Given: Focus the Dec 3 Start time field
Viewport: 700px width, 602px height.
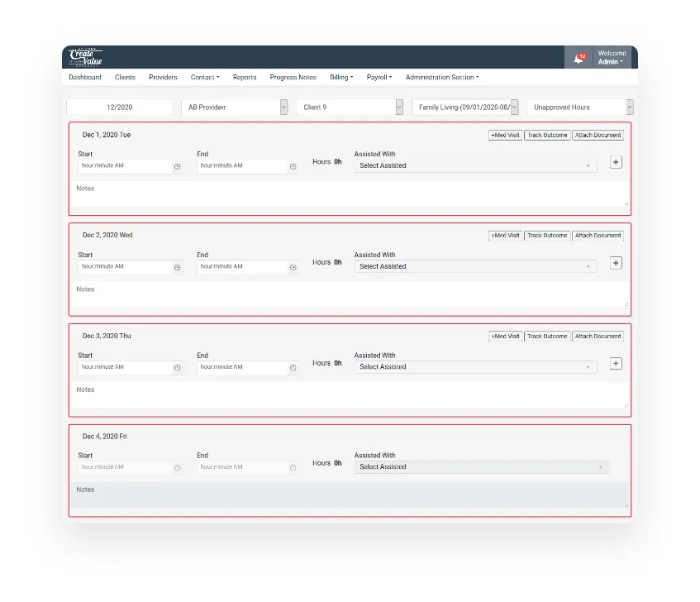Looking at the screenshot, I should point(125,367).
